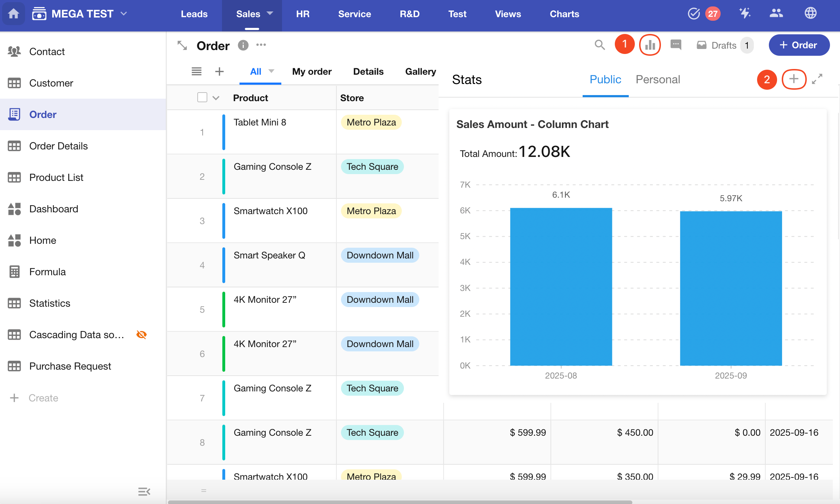Switch Stats to Personal tab
Image resolution: width=840 pixels, height=504 pixels.
point(658,79)
